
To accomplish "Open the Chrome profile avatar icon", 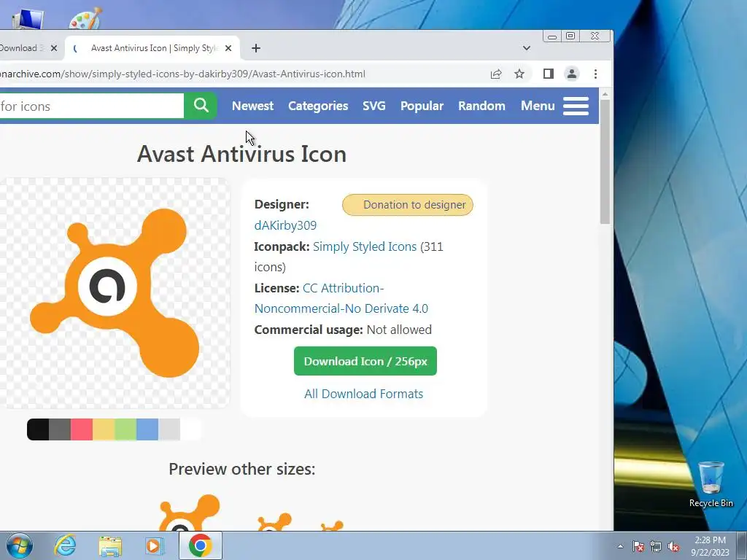I will click(572, 74).
